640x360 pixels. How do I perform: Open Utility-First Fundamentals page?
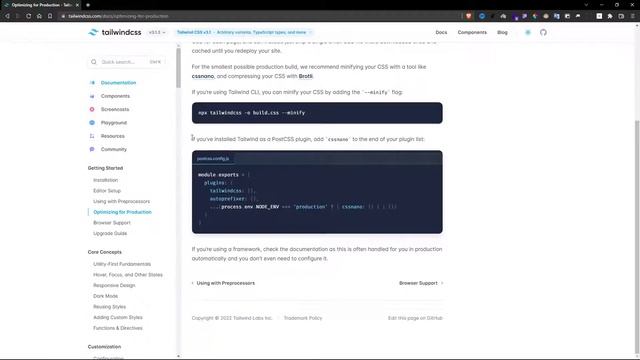(122, 264)
